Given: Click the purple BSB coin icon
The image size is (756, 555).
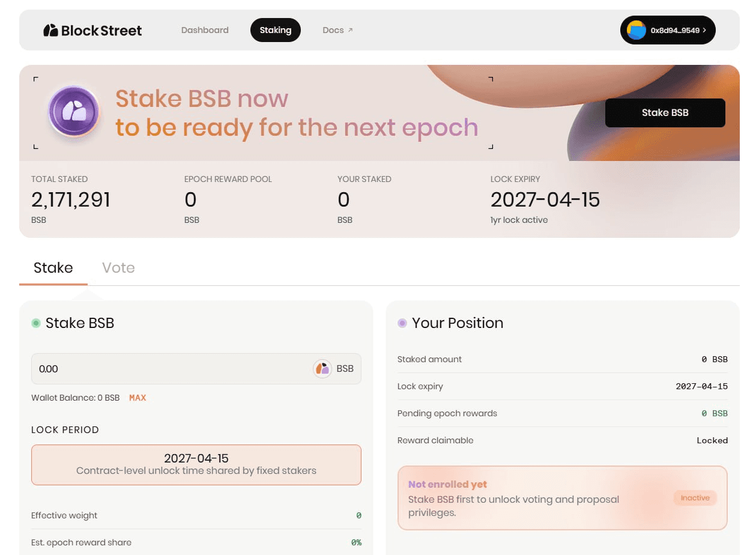Looking at the screenshot, I should click(x=73, y=113).
